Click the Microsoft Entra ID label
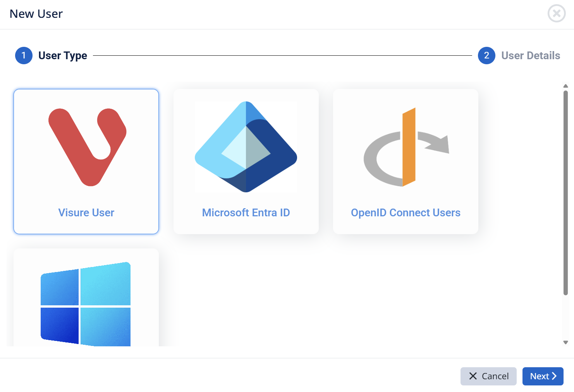574x392 pixels. coord(246,212)
